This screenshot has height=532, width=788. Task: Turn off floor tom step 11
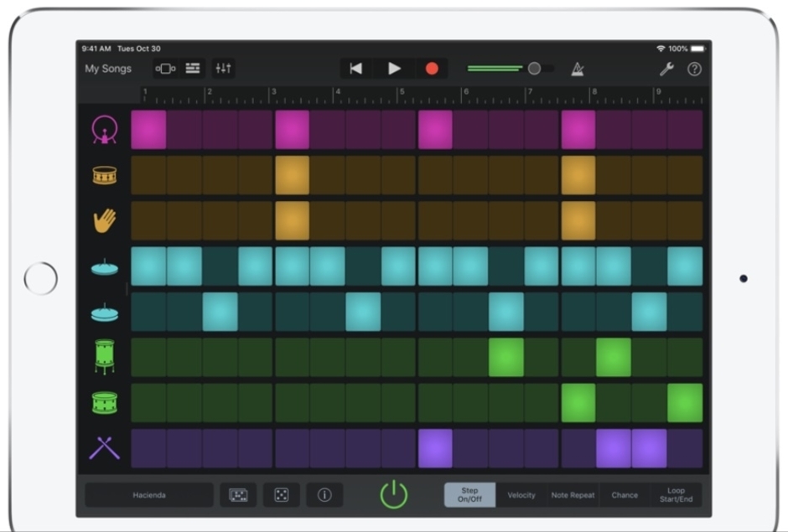click(x=506, y=357)
